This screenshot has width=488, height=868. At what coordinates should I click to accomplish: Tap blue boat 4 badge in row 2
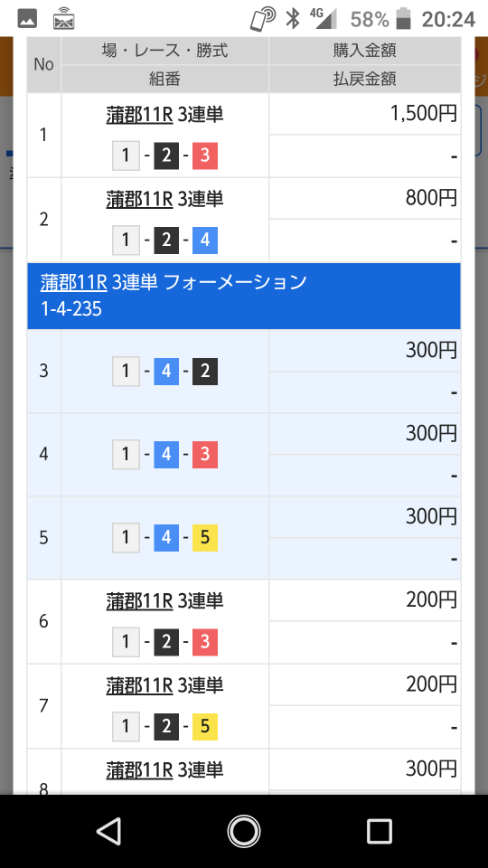(205, 241)
